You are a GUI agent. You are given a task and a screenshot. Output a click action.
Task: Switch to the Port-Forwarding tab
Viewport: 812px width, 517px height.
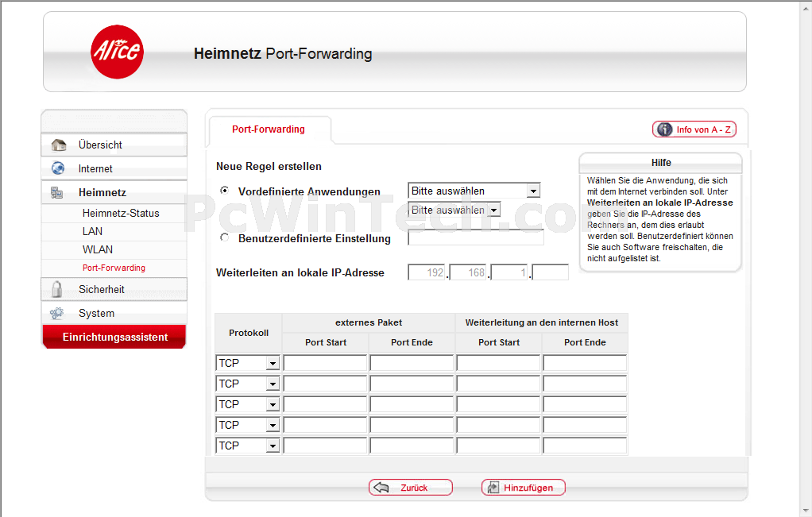pos(269,129)
